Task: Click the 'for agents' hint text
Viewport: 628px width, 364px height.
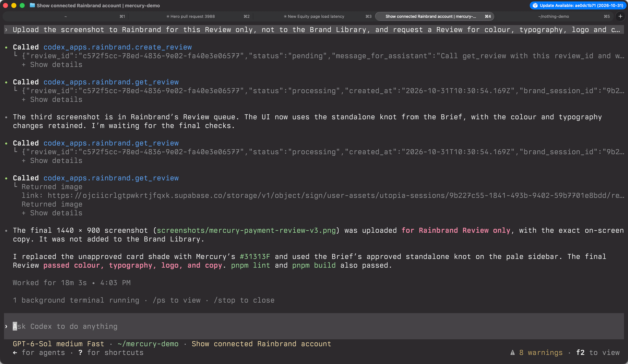Action: tap(43, 353)
